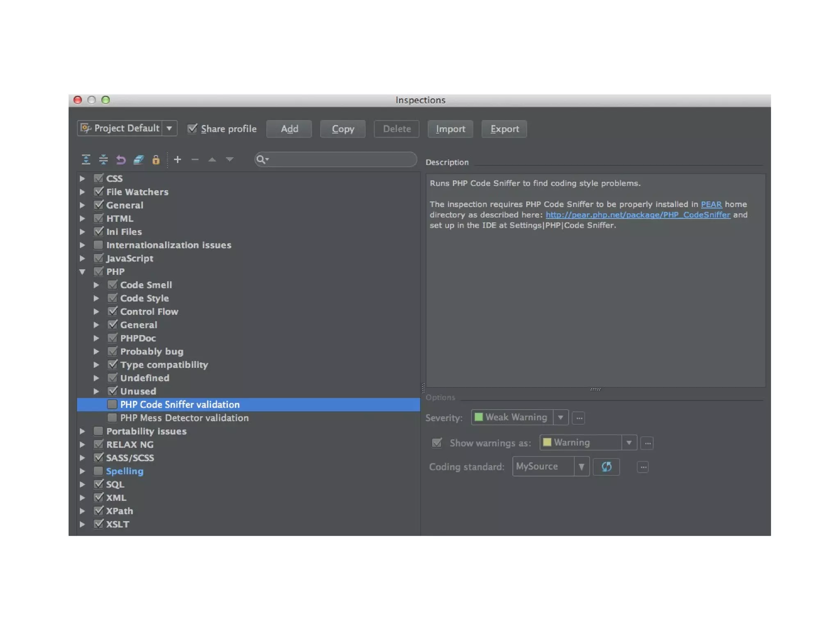The image size is (840, 630).
Task: Enable the PHP Code Sniffer validation checkbox
Action: pos(112,404)
